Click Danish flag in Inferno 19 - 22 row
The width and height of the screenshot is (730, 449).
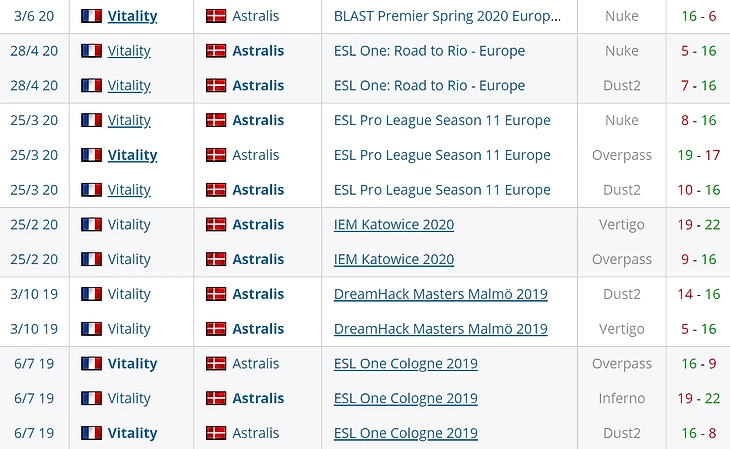click(x=215, y=398)
